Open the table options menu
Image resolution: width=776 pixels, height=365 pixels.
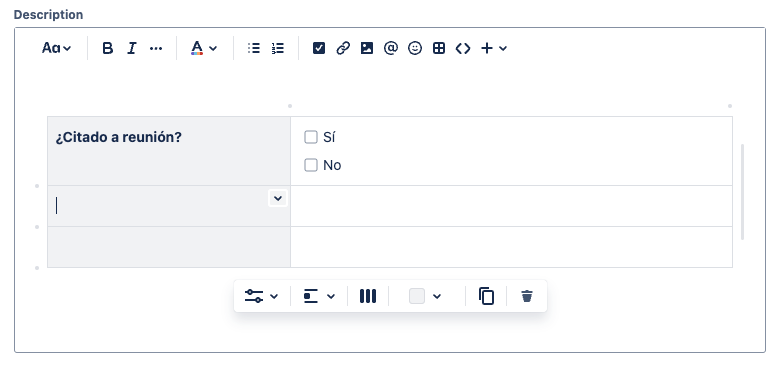(261, 296)
